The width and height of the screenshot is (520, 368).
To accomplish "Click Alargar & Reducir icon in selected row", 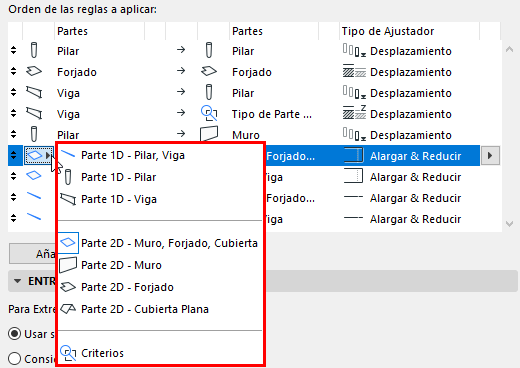I will point(353,155).
